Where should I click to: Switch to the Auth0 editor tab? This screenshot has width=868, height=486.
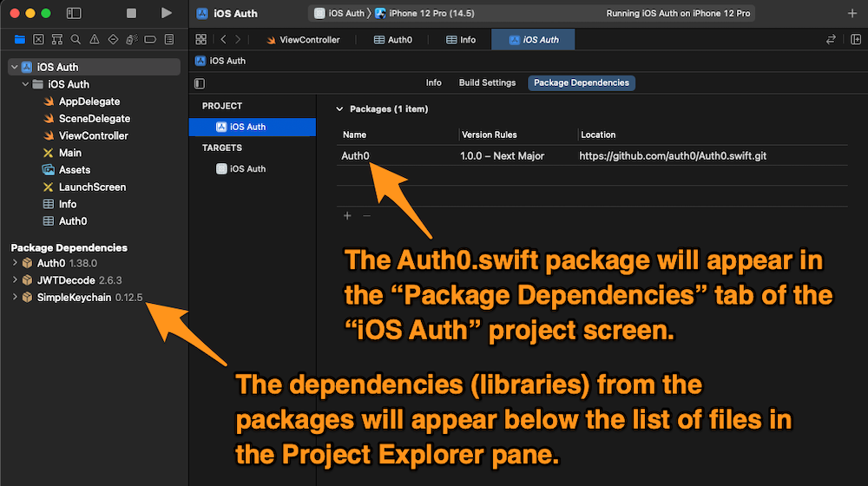coord(393,40)
